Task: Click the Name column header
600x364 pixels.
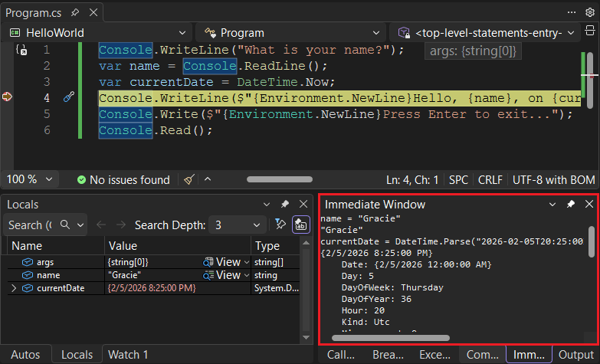Action: [x=55, y=246]
